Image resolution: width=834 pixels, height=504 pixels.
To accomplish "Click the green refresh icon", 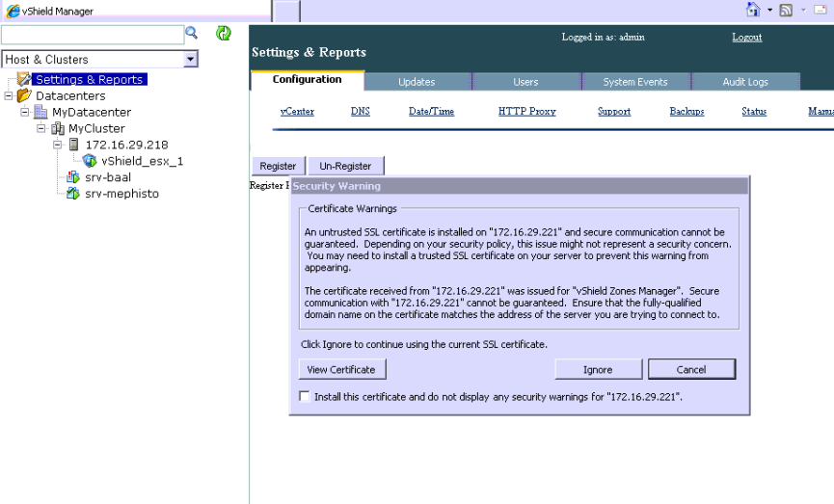I will [223, 34].
